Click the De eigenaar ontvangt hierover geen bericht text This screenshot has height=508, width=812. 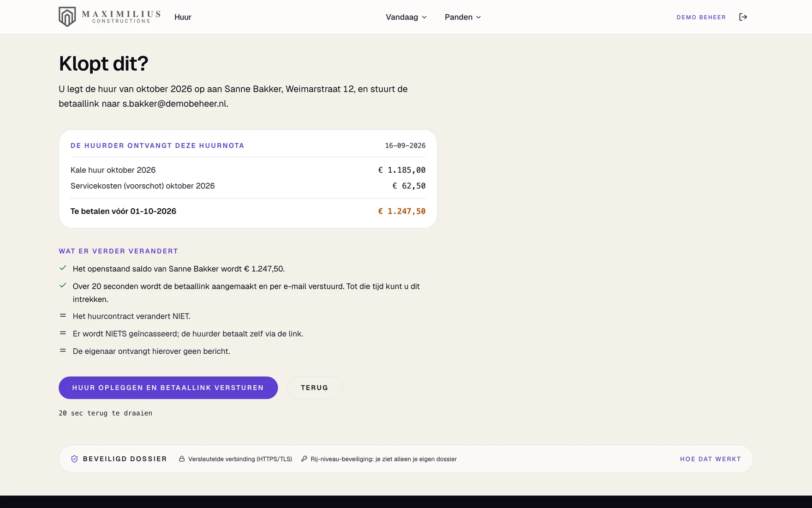(151, 351)
